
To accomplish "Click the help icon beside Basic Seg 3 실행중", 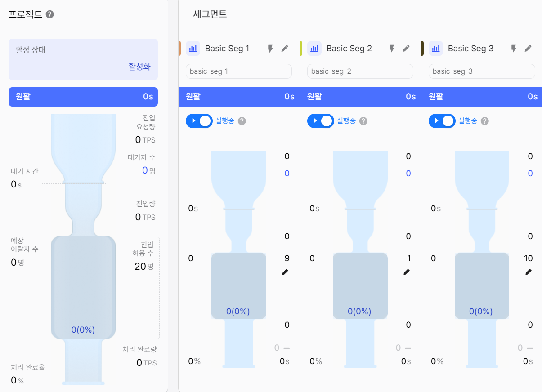I will tap(484, 120).
